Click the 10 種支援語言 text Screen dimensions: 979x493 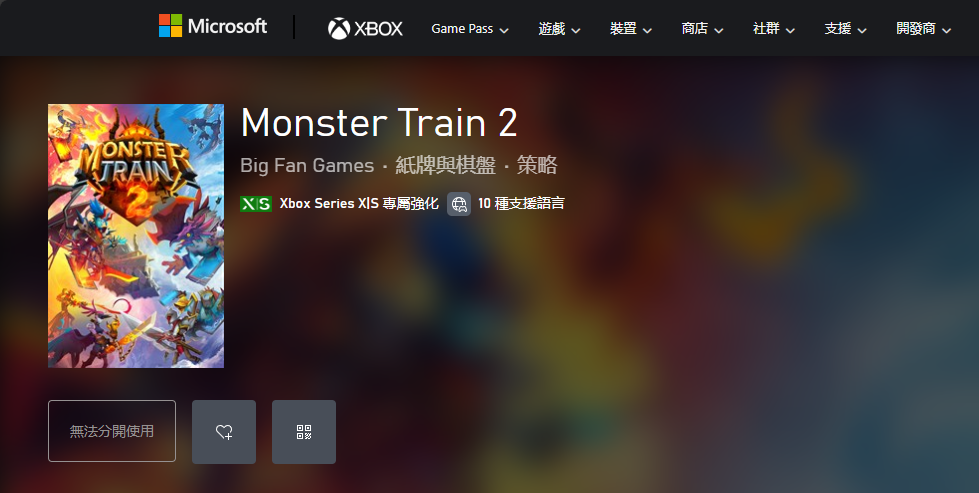coord(521,203)
